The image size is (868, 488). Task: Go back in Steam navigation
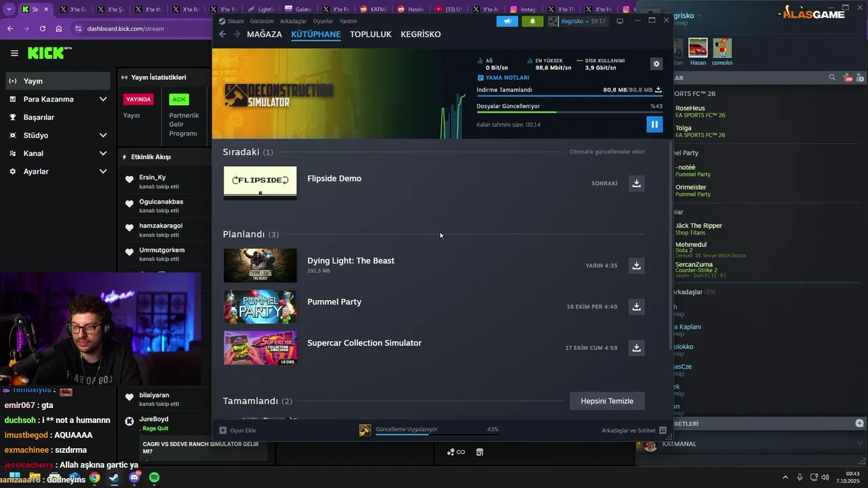[x=222, y=34]
